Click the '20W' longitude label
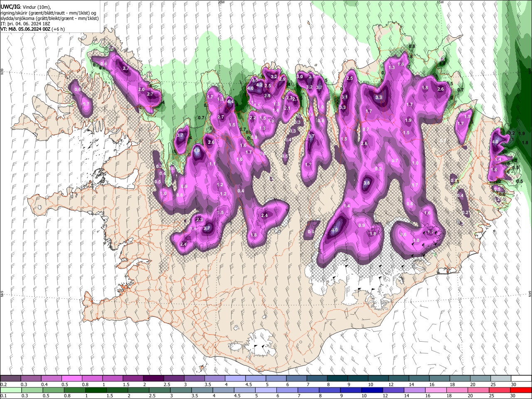This screenshot has width=532, height=399. pyautogui.click(x=221, y=2)
